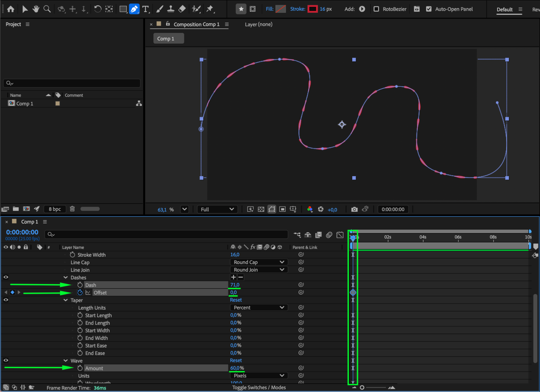Click the Offset graph inclusion icon
The height and width of the screenshot is (392, 540).
[x=88, y=292]
